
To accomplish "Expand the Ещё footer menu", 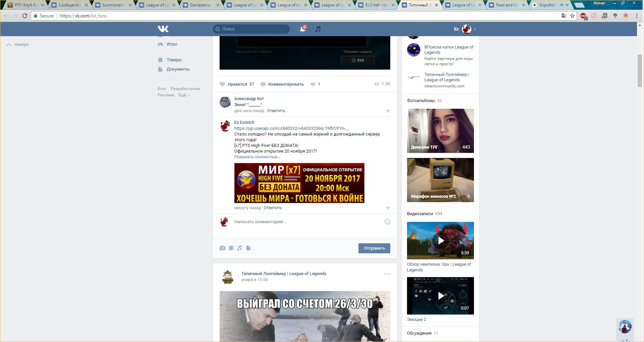I will pos(184,95).
